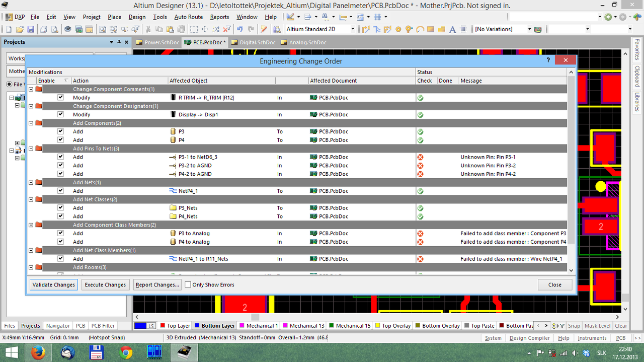Activate the Move Selection cross-arrow tool
644x362 pixels.
click(205, 29)
